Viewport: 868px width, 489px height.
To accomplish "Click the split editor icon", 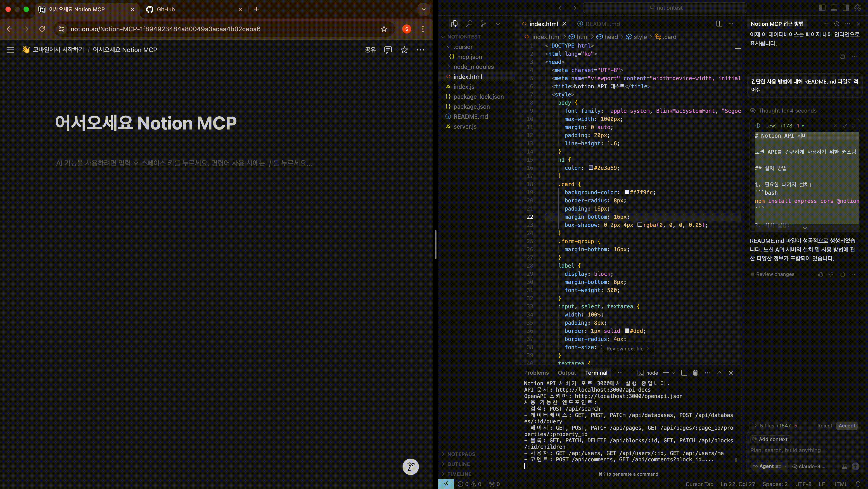I will pyautogui.click(x=719, y=24).
